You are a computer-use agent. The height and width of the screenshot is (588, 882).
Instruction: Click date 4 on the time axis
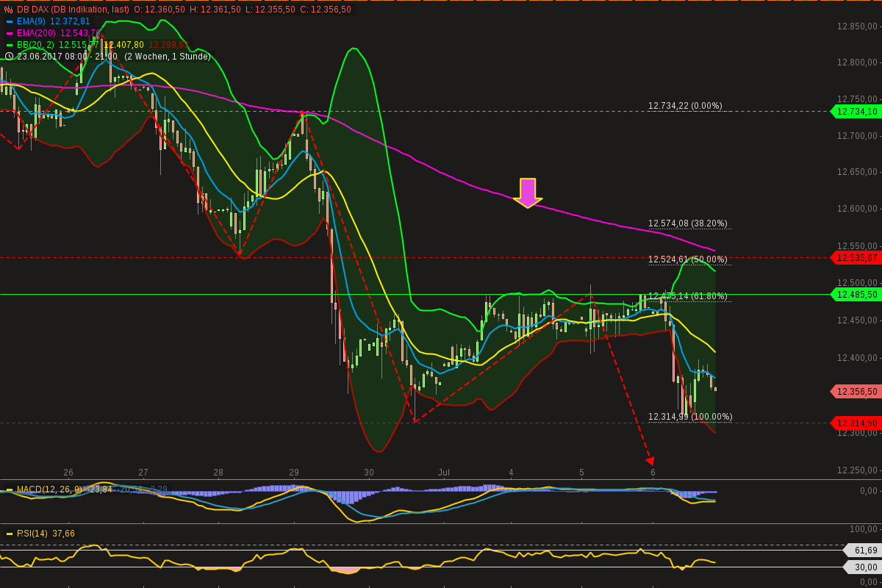pyautogui.click(x=511, y=473)
